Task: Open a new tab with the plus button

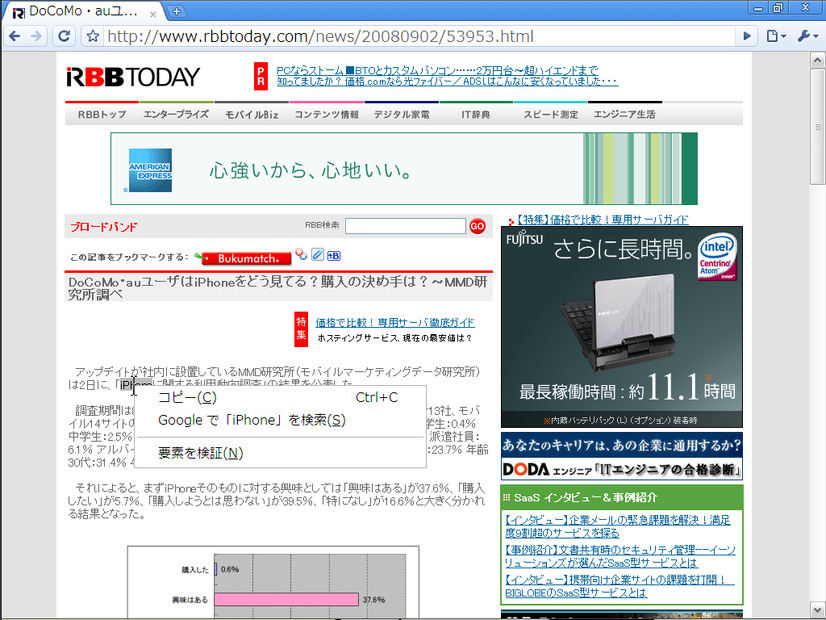Action: click(176, 11)
